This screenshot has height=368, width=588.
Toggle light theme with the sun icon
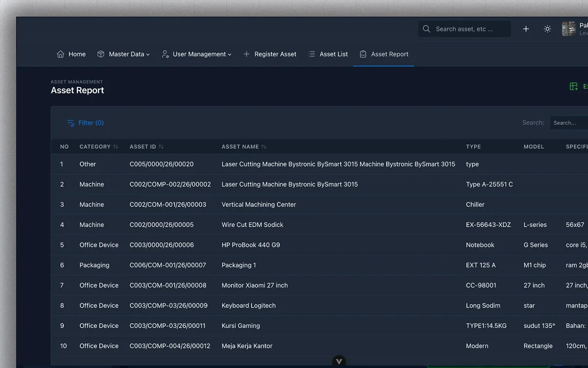point(547,29)
